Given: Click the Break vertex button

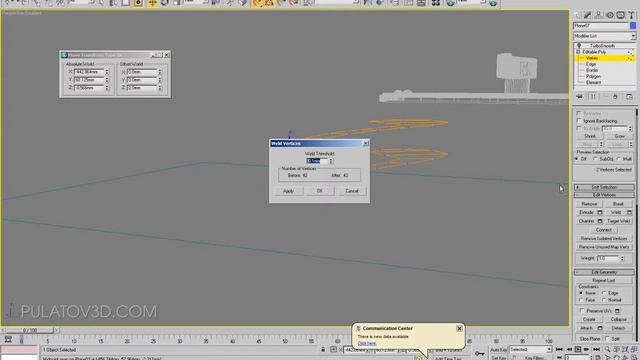Looking at the screenshot, I should tap(618, 204).
